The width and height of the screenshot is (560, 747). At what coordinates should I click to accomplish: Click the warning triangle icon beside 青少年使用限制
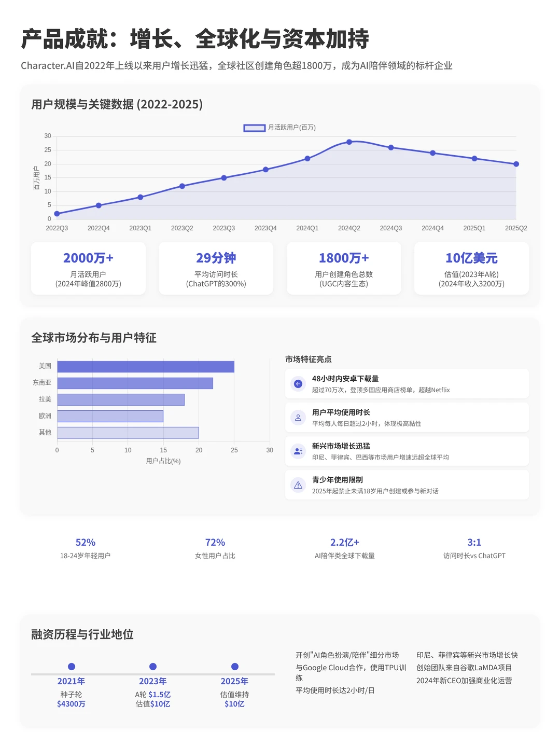[298, 485]
